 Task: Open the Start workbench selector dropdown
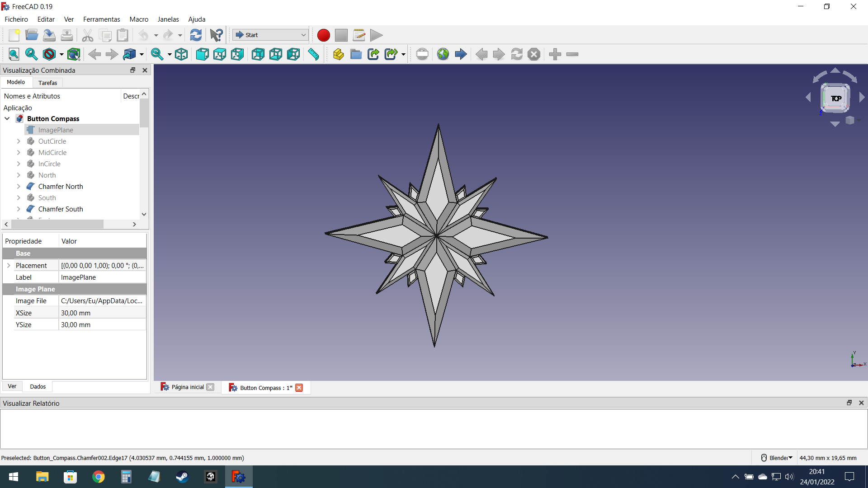click(x=270, y=35)
